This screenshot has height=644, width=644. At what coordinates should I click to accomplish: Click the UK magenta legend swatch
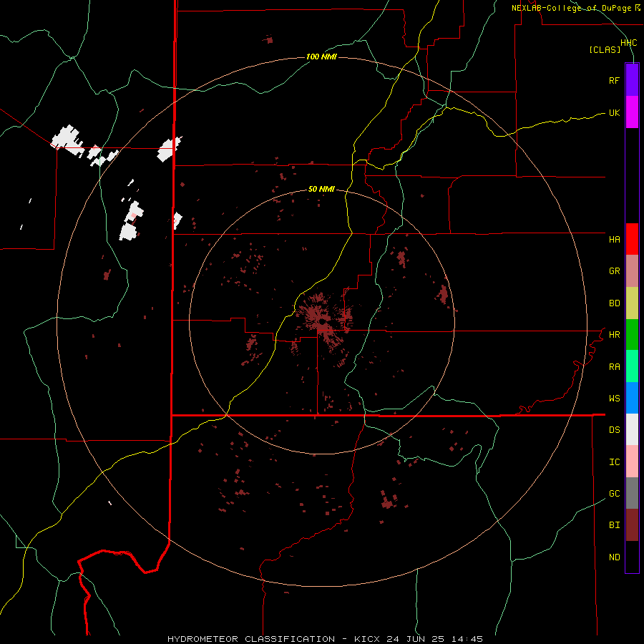[632, 112]
